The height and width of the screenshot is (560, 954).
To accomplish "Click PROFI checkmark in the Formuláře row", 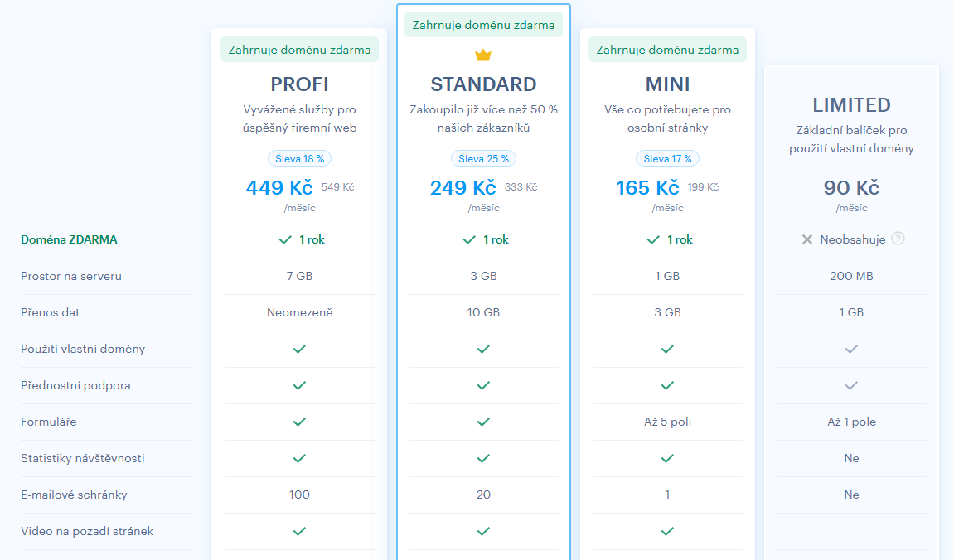I will [299, 422].
